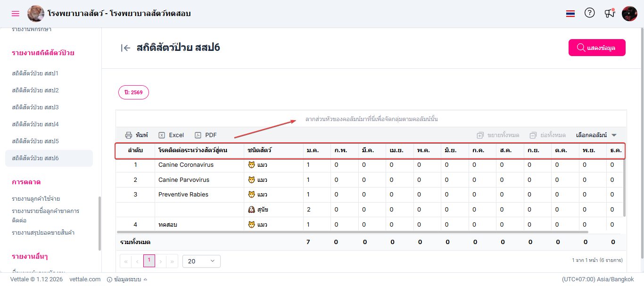Click the ก.พ. column header
This screenshot has width=644, height=286.
344,150
